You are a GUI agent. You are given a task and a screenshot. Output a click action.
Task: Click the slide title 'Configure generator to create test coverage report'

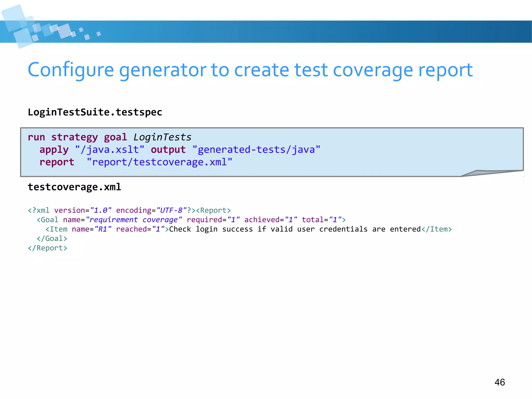point(250,70)
